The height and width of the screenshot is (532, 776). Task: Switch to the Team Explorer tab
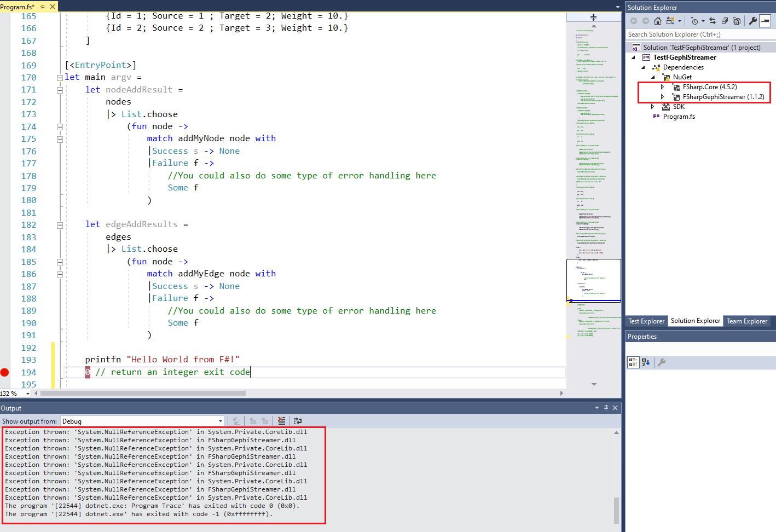point(747,321)
